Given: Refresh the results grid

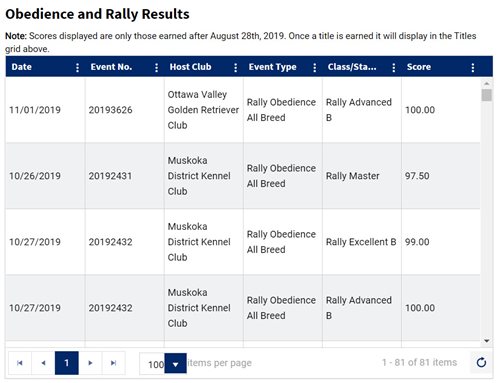Looking at the screenshot, I should (481, 362).
